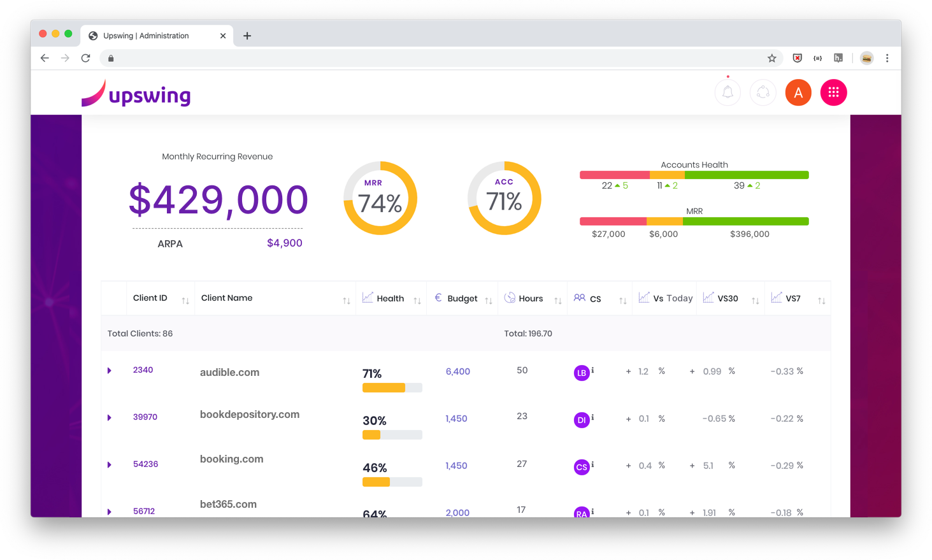Open the orange 'A' user avatar
The width and height of the screenshot is (932, 560).
click(798, 93)
